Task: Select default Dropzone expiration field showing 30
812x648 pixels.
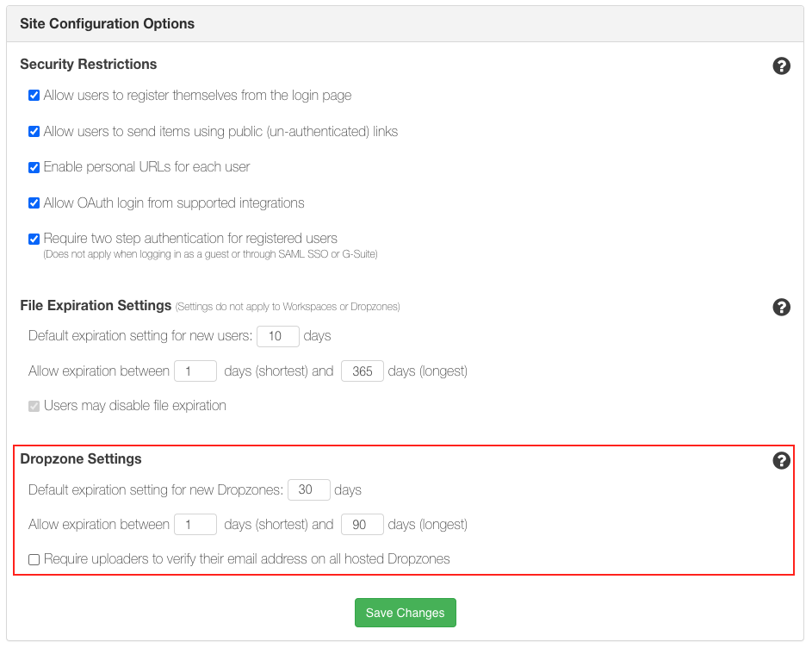Action: [308, 489]
